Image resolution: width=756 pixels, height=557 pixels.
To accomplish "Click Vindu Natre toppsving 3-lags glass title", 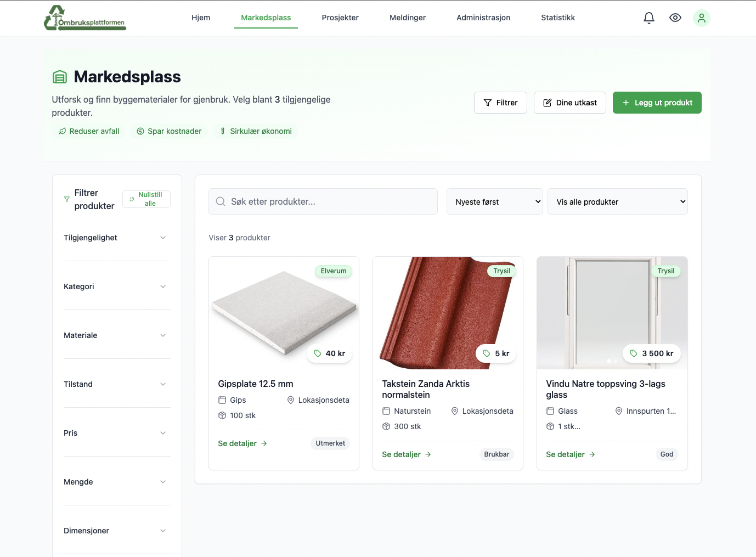I will pos(606,389).
